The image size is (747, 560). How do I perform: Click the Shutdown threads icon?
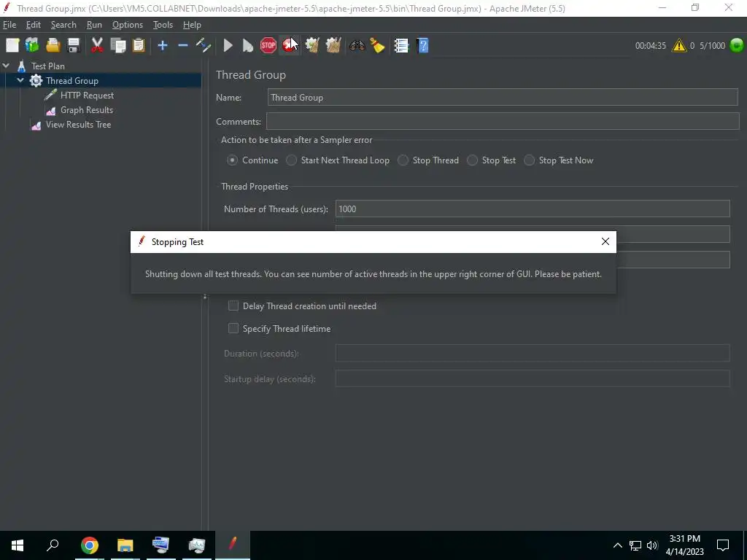pos(289,45)
